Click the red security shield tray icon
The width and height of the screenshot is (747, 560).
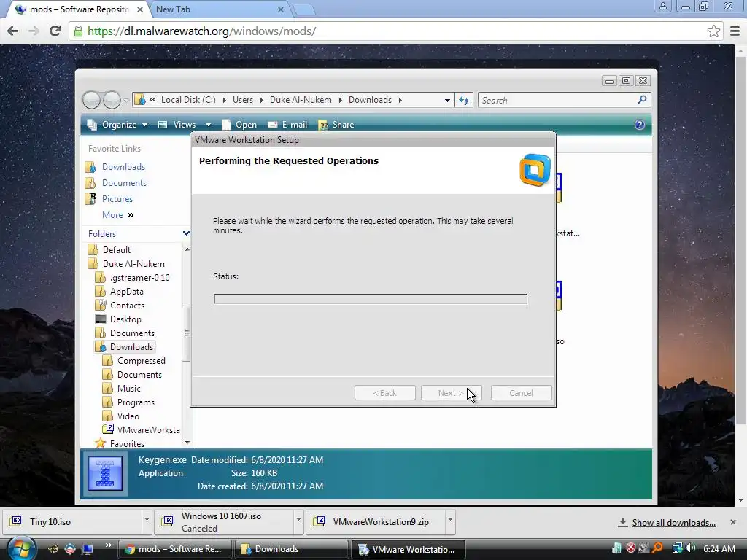(x=631, y=548)
